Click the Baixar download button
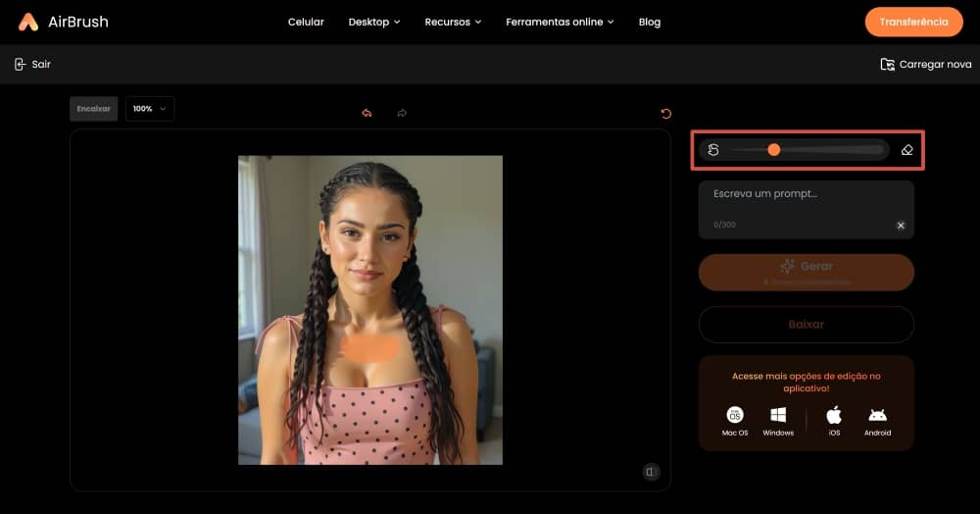 (x=807, y=325)
